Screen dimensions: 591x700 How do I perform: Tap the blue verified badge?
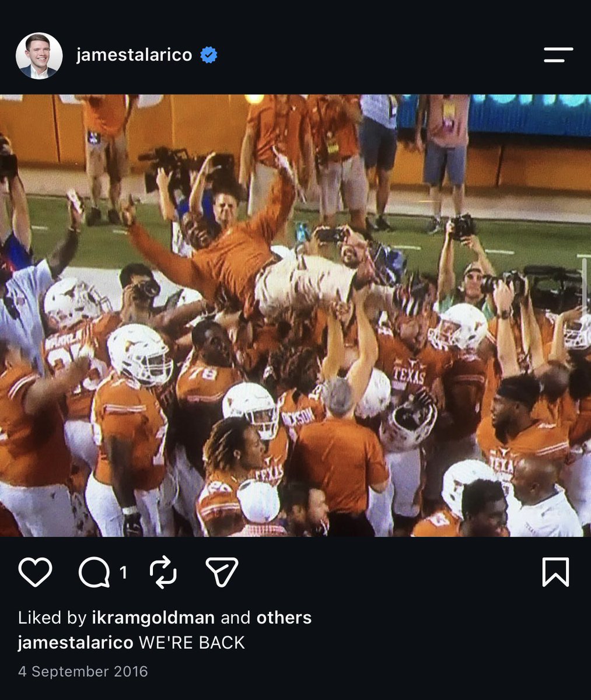point(209,55)
